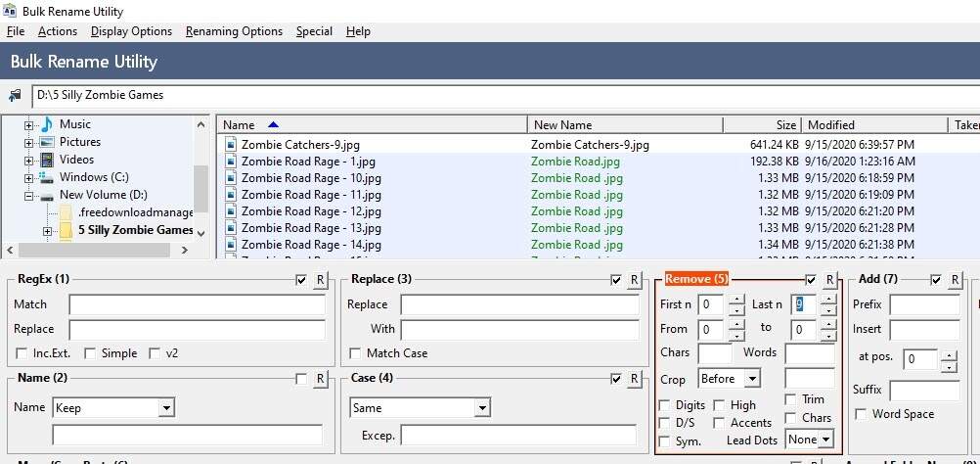Click the folder browse icon beside path field
980x464 pixels.
pos(15,96)
